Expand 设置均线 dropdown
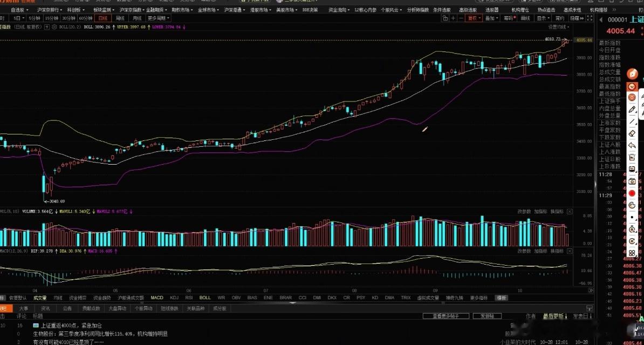This screenshot has height=345, width=644. (559, 27)
